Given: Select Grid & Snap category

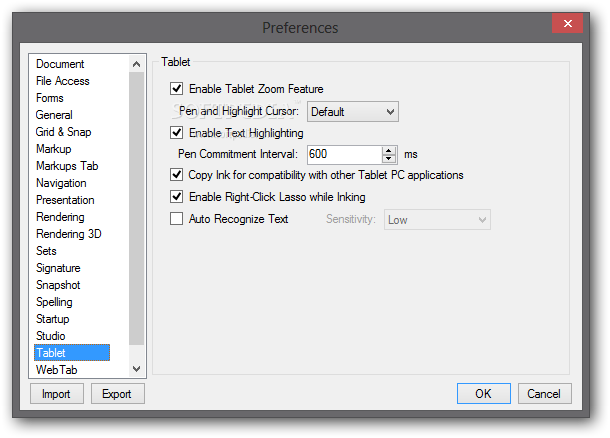Looking at the screenshot, I should 63,132.
